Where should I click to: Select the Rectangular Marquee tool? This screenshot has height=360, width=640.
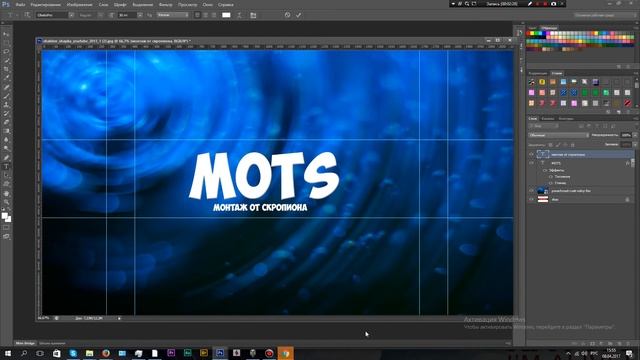click(x=6, y=43)
